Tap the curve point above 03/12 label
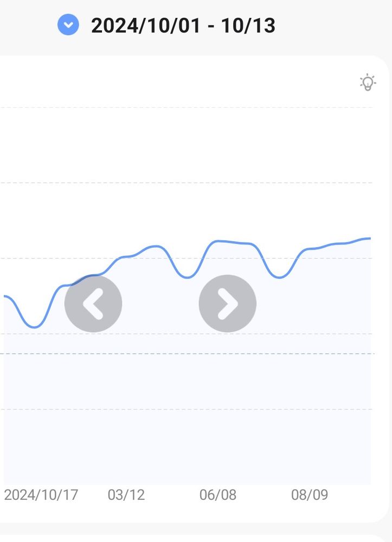 126,256
